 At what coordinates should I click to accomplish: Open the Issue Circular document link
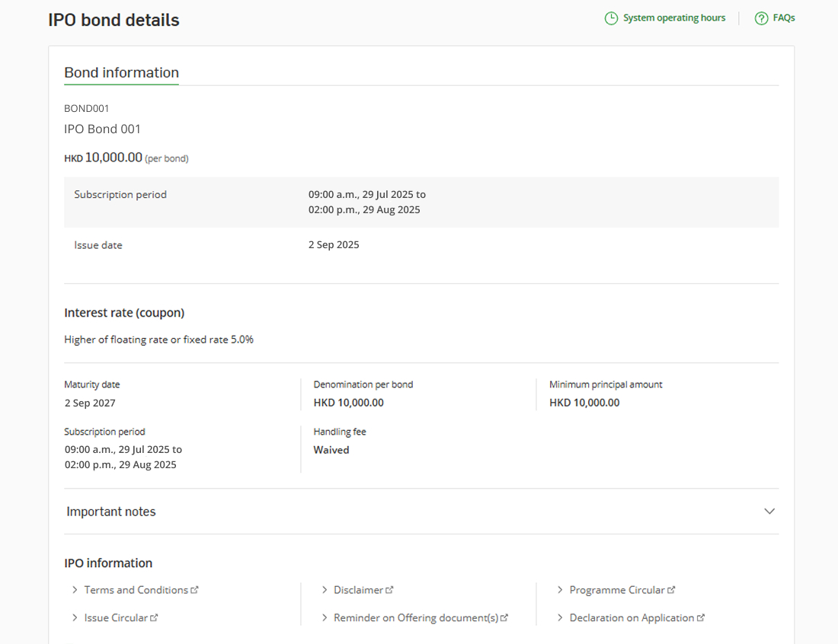click(116, 618)
